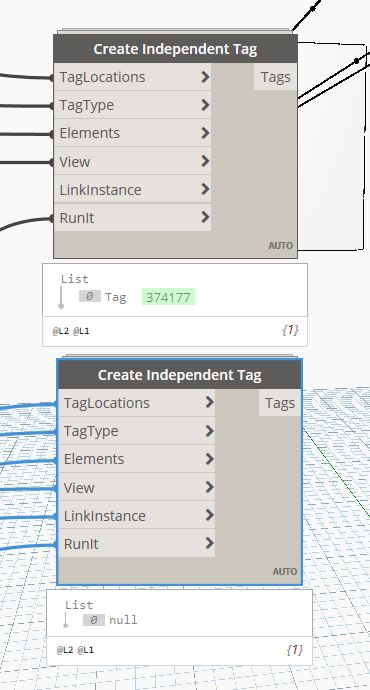
Task: Click @L2 level label in upper preview
Action: pyautogui.click(x=61, y=331)
